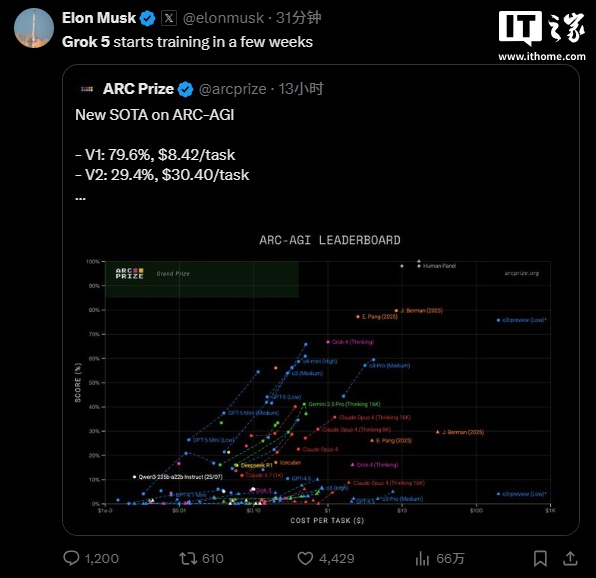The width and height of the screenshot is (596, 578).
Task: Click the 13小时 quoted tweet timestamp
Action: click(301, 89)
